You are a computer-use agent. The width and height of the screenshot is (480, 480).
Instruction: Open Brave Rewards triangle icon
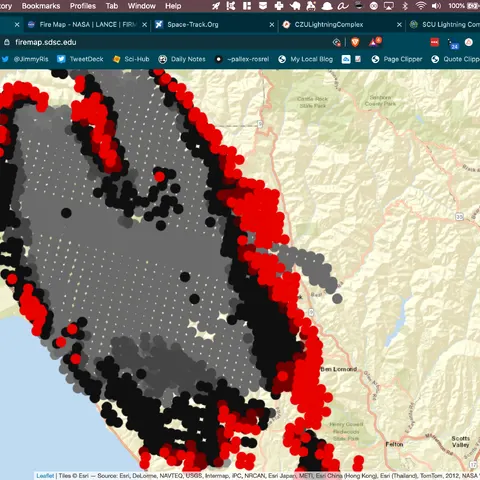374,42
